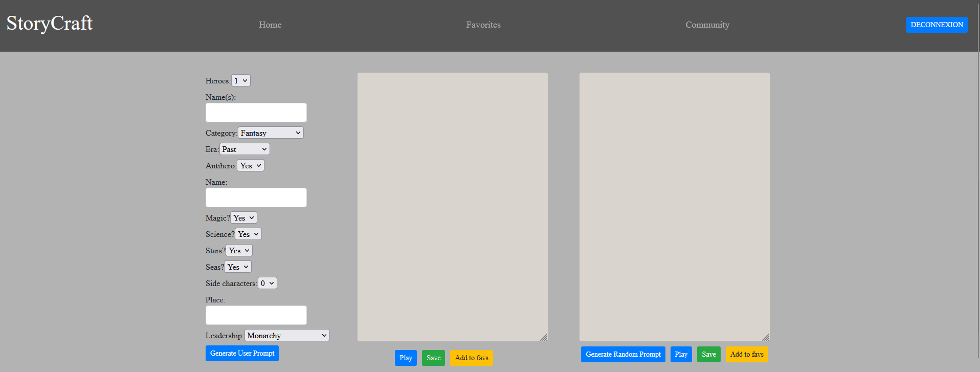Click the StoryCraft logo
The image size is (980, 372).
(50, 24)
